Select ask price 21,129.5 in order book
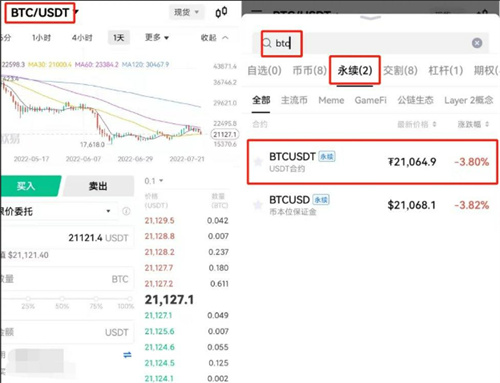Screen dimensions: 500x383 pos(159,221)
